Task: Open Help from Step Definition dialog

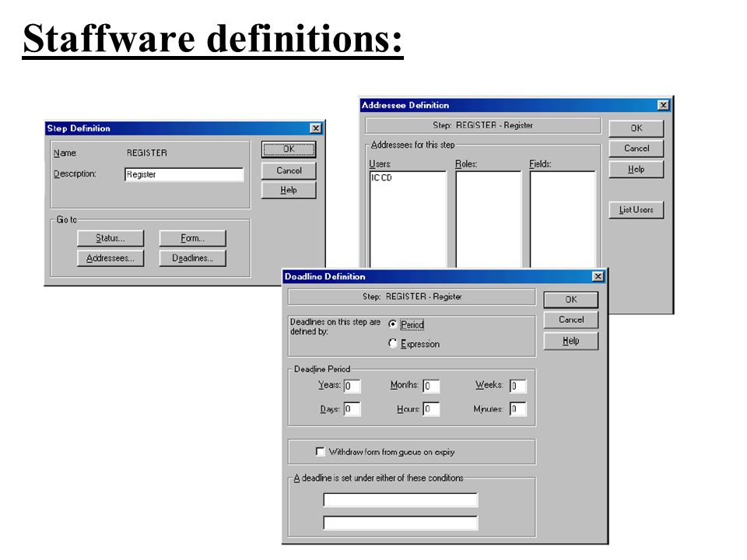Action: (288, 190)
